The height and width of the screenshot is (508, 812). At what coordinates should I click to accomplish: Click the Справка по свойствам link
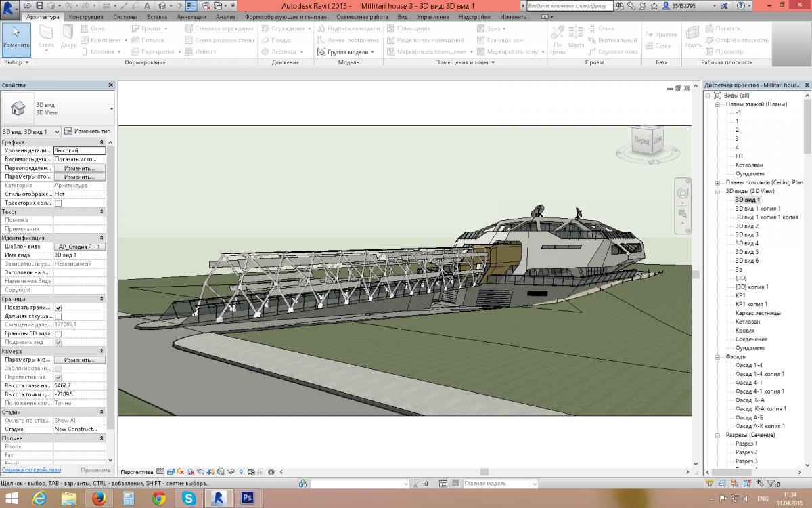coord(31,469)
